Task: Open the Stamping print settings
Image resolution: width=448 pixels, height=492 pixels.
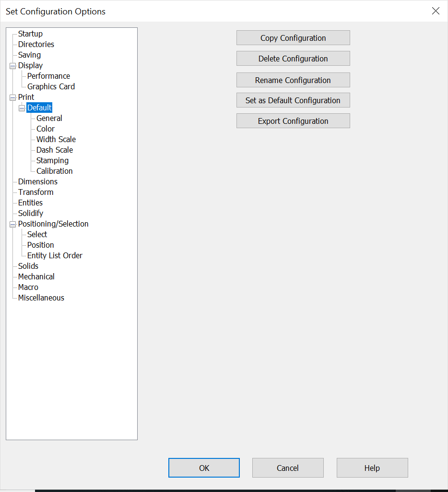Action: (x=52, y=160)
